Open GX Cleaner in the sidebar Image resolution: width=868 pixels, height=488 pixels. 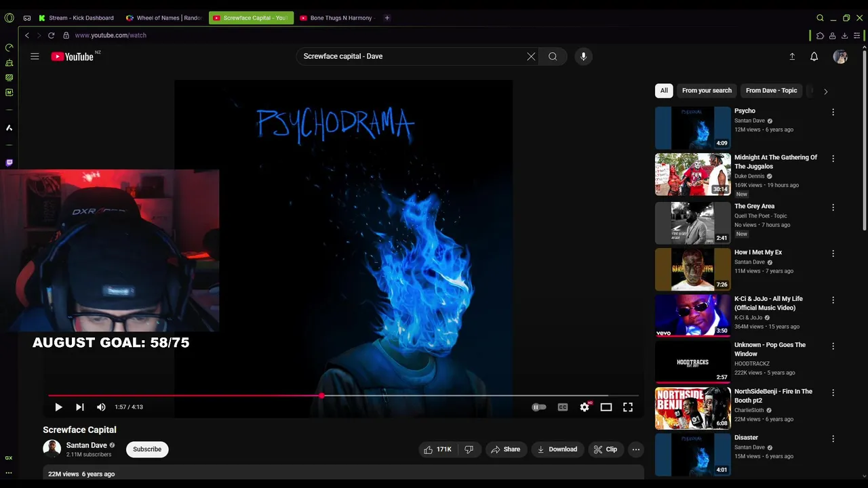9,62
